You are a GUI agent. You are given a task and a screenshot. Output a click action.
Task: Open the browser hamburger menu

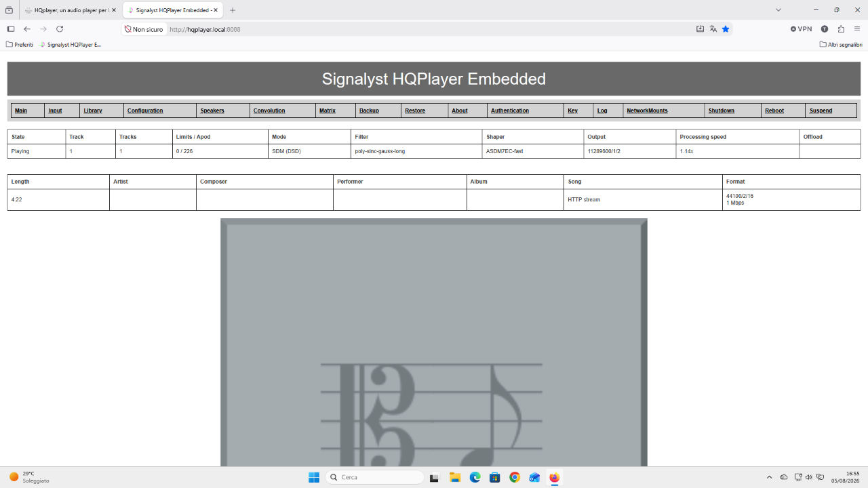click(857, 29)
